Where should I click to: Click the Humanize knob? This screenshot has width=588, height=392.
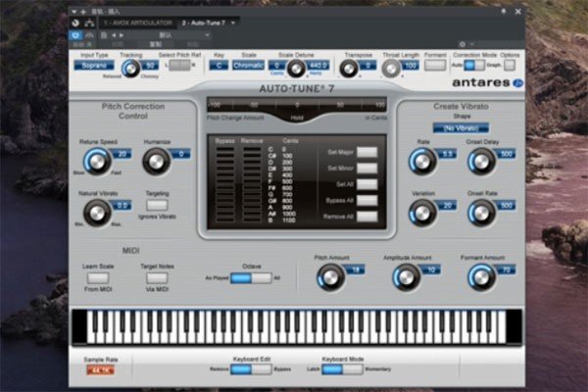(x=157, y=160)
